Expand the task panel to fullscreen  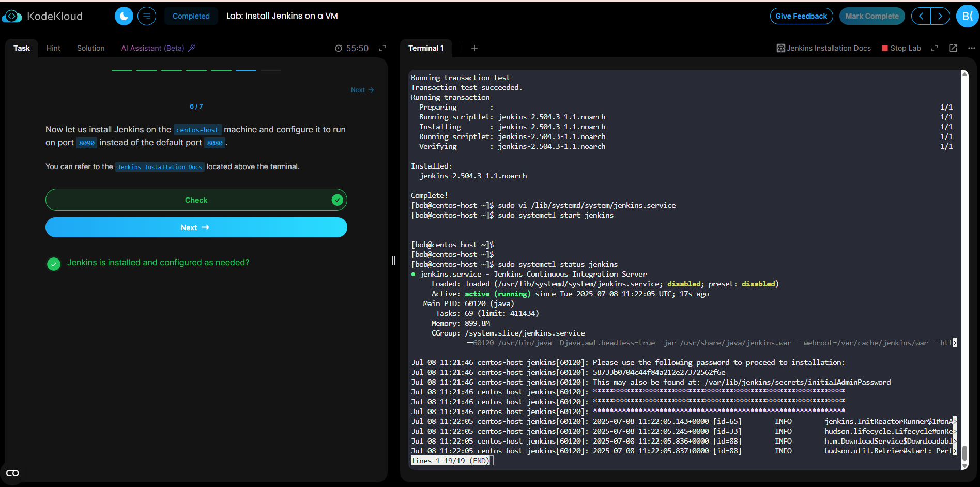tap(382, 48)
